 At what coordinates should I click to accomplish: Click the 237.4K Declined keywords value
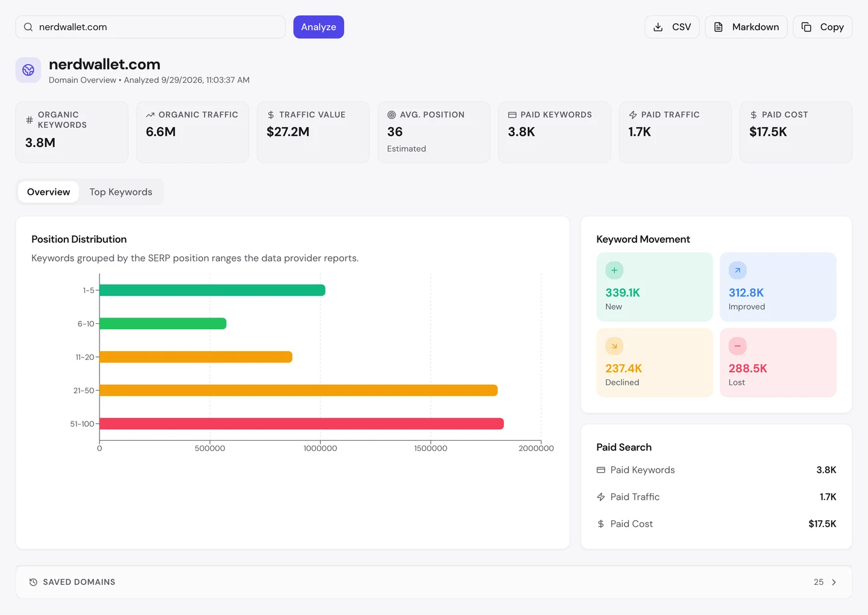pos(624,368)
